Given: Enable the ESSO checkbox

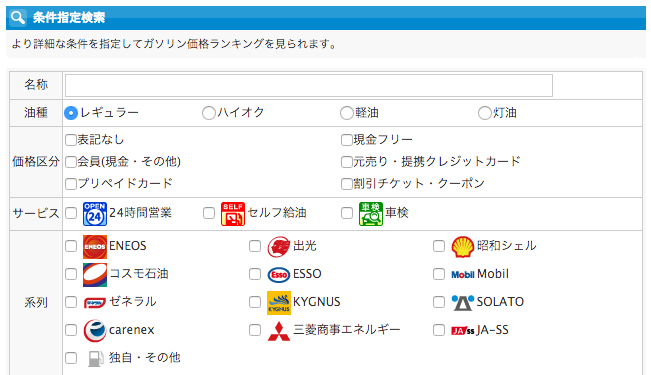Looking at the screenshot, I should (255, 274).
